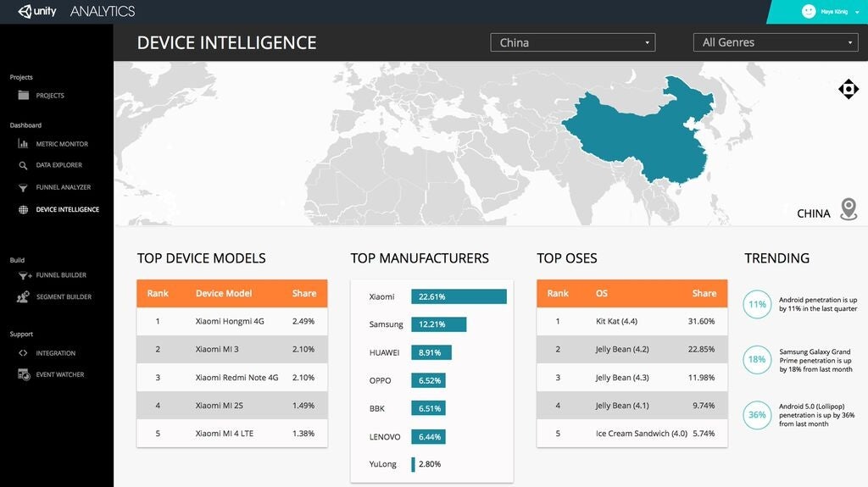Click the YuLong 2.80% bar
The image size is (868, 487).
click(x=413, y=464)
